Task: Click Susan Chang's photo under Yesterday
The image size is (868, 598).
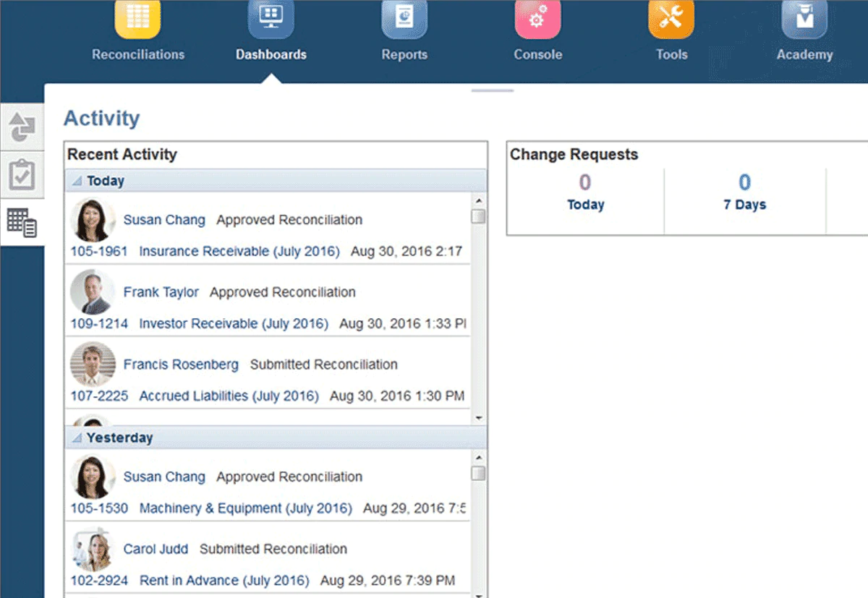Action: pos(93,477)
